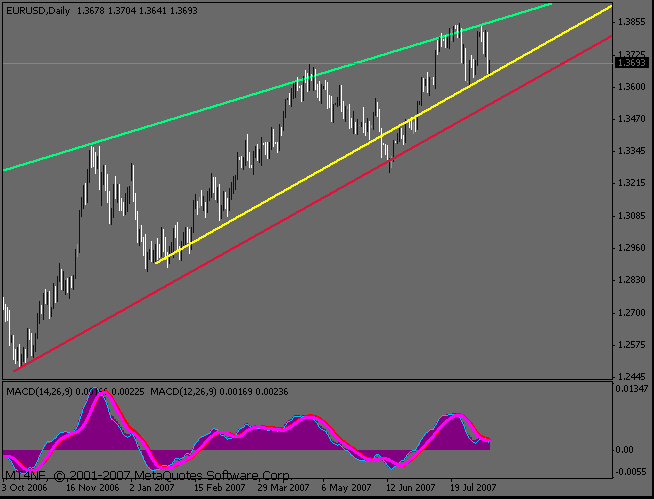This screenshot has width=654, height=499.
Task: Click the 1.3215 price scale value
Action: coord(631,183)
